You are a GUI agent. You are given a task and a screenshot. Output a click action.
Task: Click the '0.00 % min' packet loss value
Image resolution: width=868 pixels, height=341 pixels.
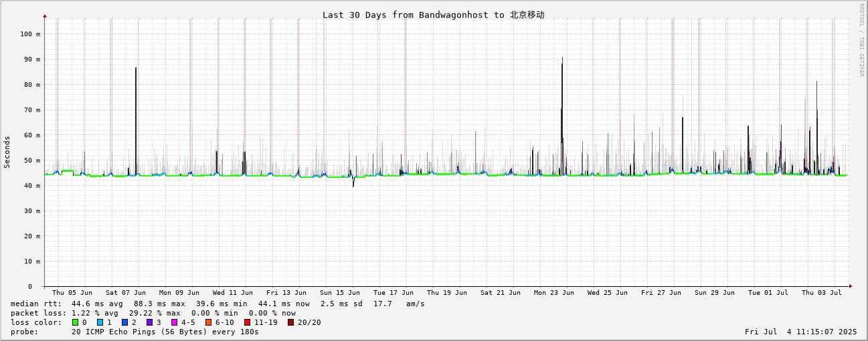coord(215,313)
